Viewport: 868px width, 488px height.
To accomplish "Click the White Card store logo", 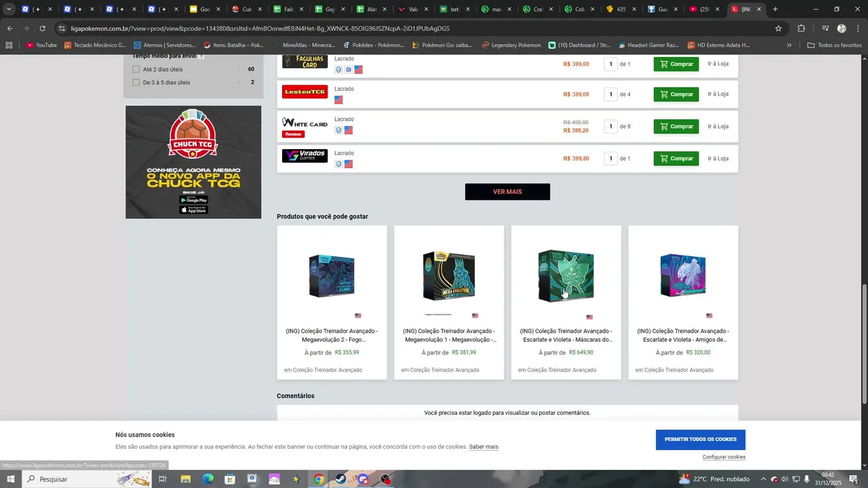I will (305, 123).
